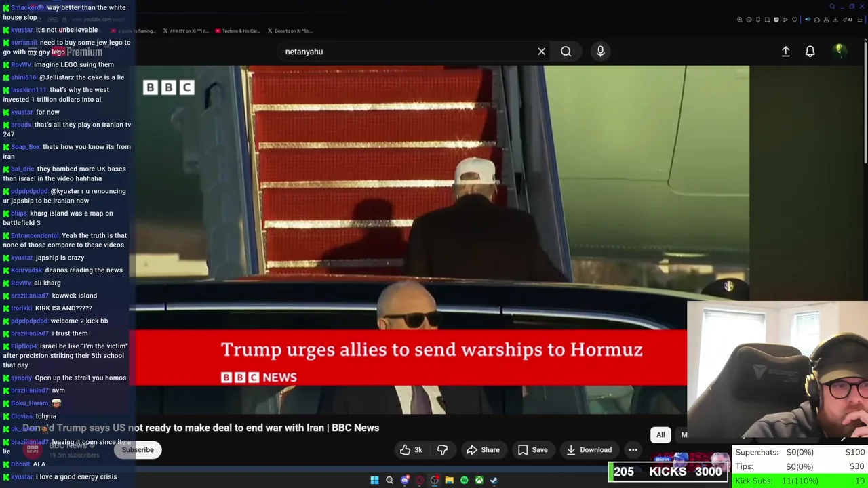Open the browser extensions cube icon
Viewport: 868px width, 488px height.
click(x=817, y=20)
